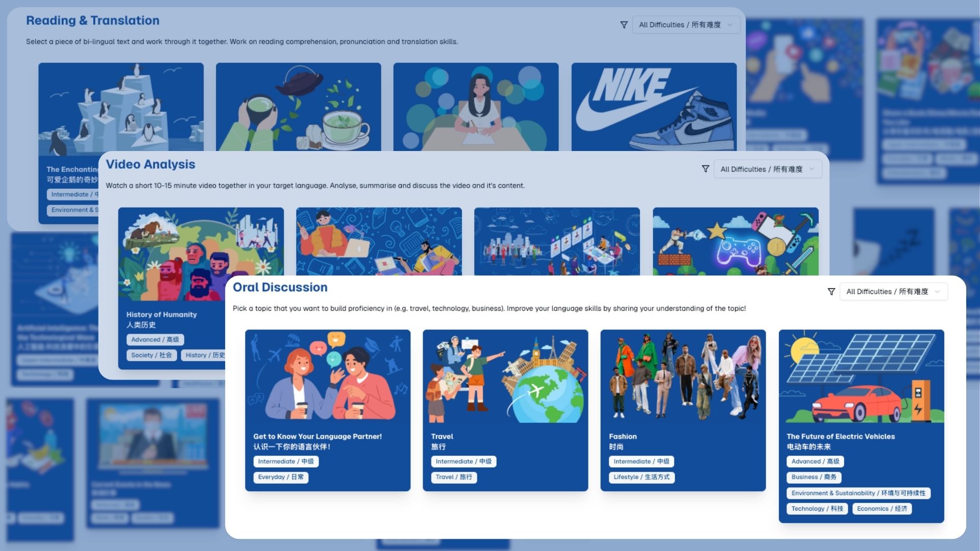
Task: Choose the gaming controller video card
Action: point(736,241)
